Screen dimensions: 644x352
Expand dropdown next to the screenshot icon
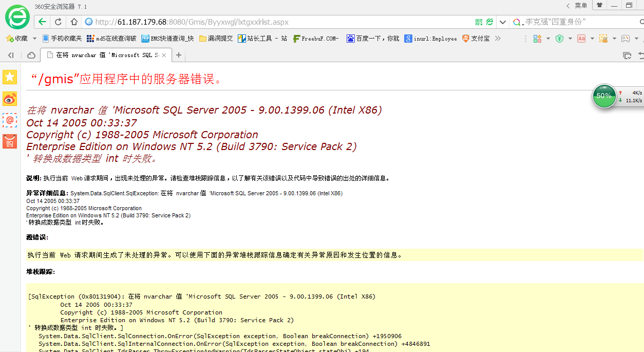click(614, 39)
